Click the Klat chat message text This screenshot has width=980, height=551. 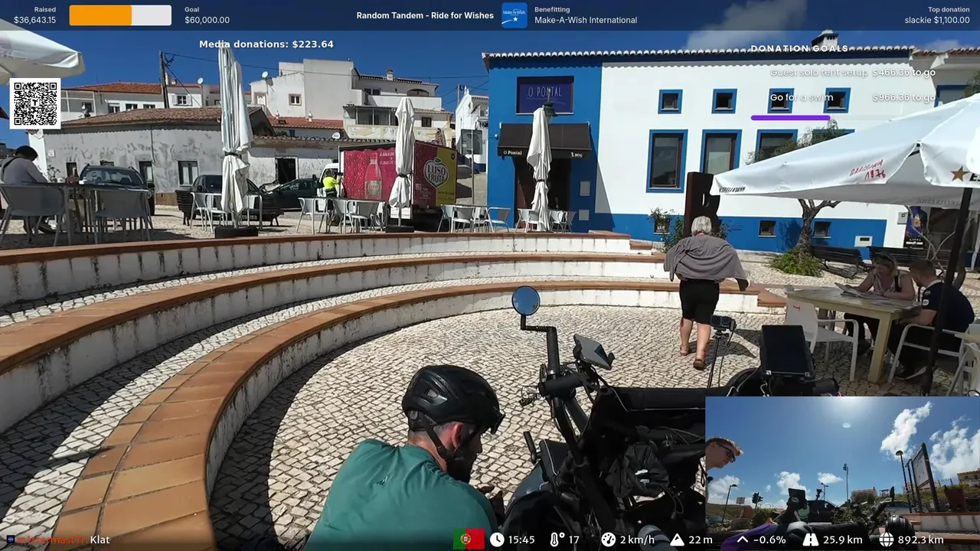point(100,540)
